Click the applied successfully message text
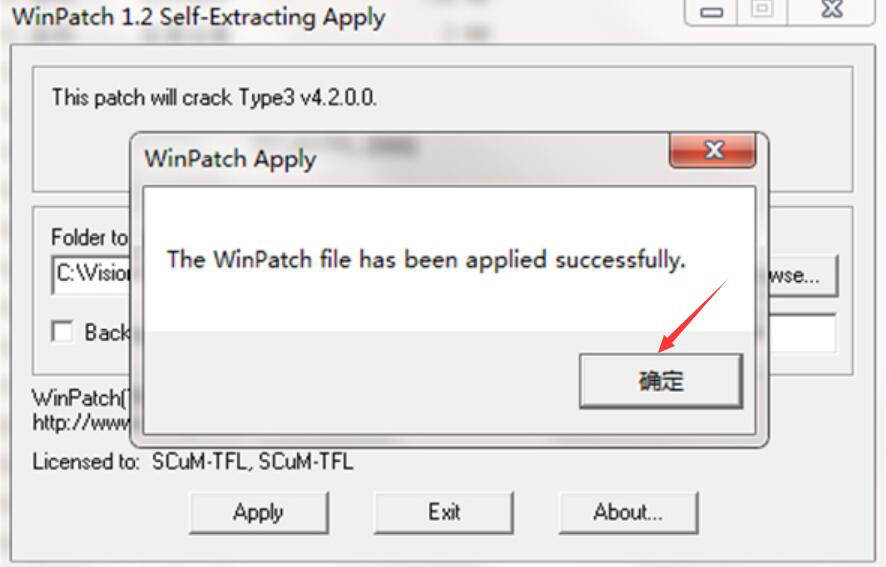Image resolution: width=886 pixels, height=567 pixels. point(426,260)
